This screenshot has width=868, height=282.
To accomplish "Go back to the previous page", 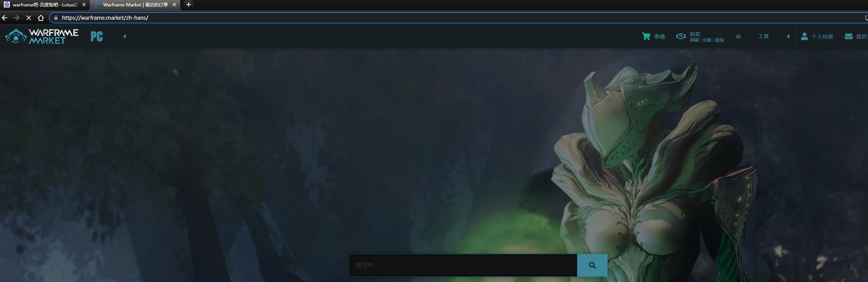I will point(5,18).
